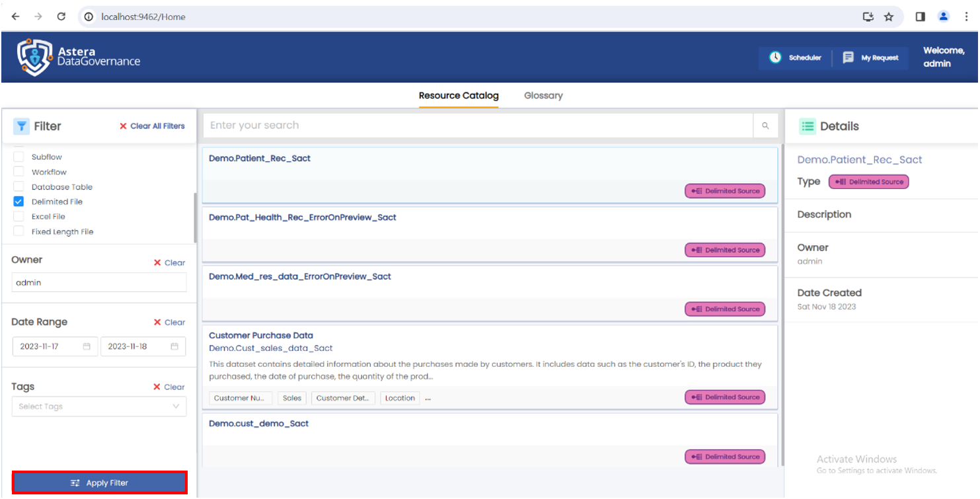
Task: Bookmark this page with star icon
Action: point(889,17)
